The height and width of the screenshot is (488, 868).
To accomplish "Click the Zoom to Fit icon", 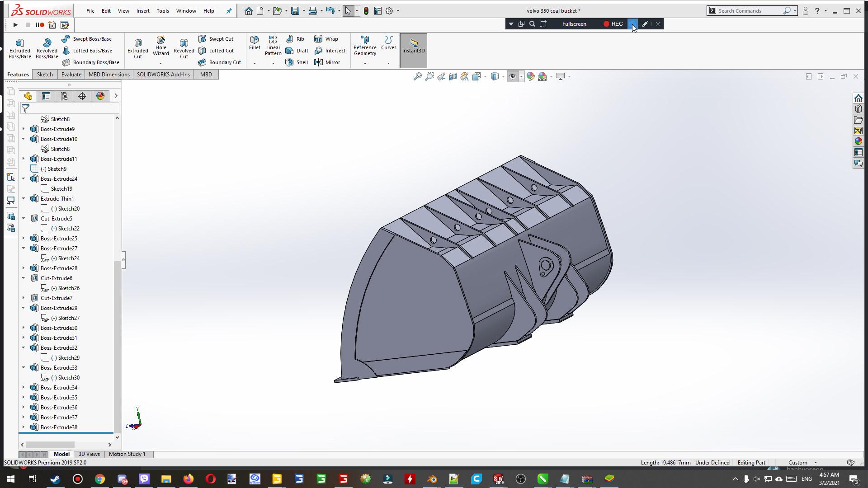I will pos(417,76).
